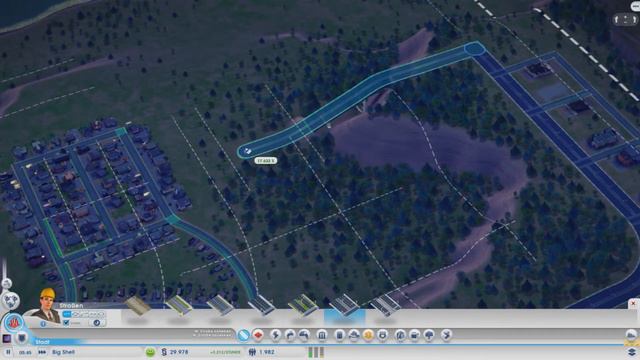Change speed with the triple-arrow button
This screenshot has width=640, height=360.
pyautogui.click(x=42, y=352)
